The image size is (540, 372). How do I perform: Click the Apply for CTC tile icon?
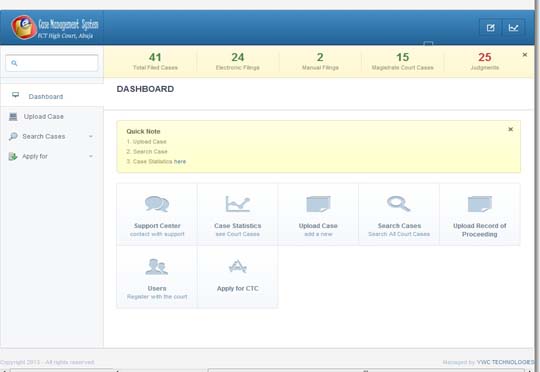pos(238,267)
